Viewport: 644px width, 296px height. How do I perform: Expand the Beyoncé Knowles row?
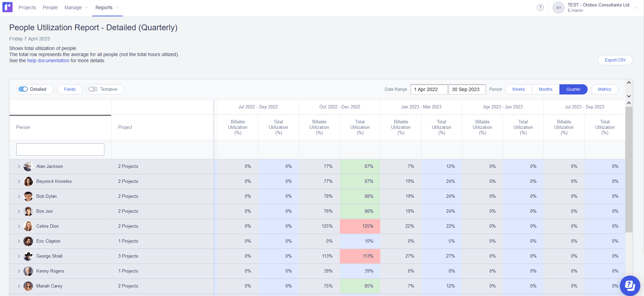pyautogui.click(x=19, y=181)
